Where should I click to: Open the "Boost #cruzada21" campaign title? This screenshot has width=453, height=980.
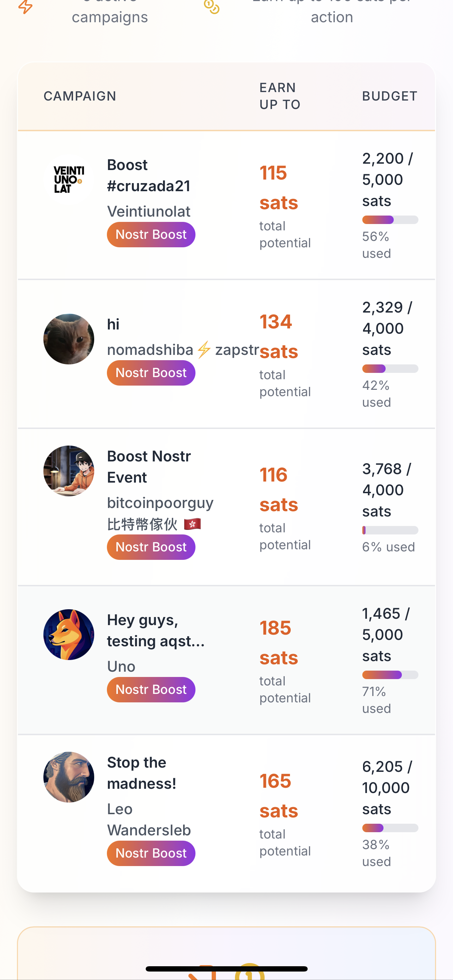click(x=148, y=175)
